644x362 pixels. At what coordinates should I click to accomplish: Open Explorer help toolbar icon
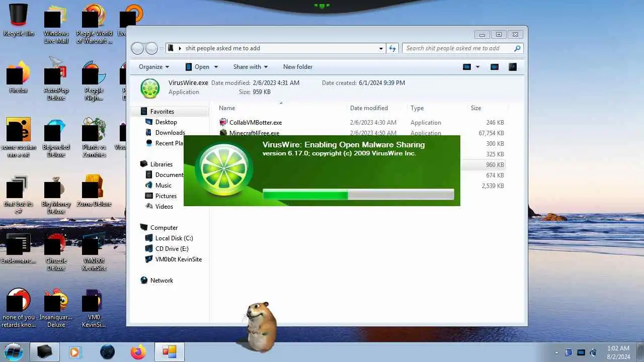coord(512,66)
